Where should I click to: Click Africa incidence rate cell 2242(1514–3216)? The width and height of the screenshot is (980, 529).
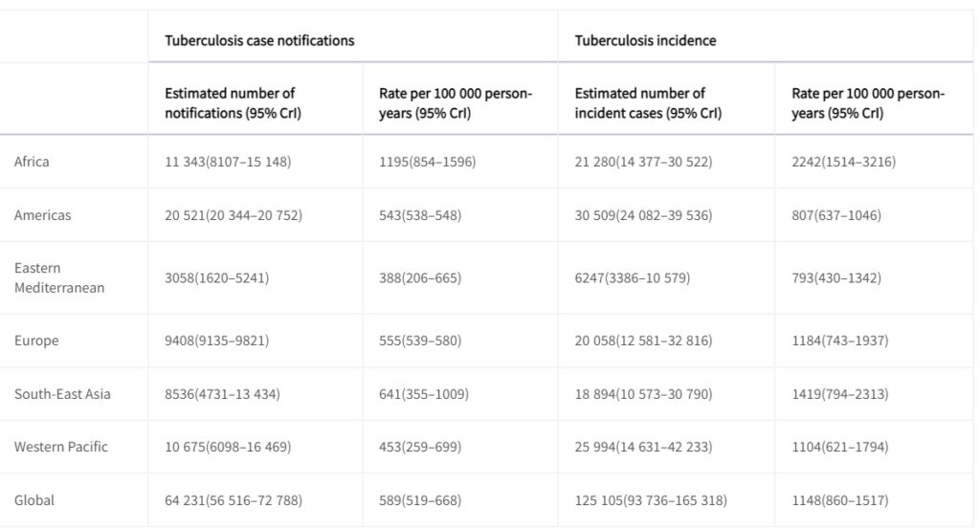tap(844, 162)
